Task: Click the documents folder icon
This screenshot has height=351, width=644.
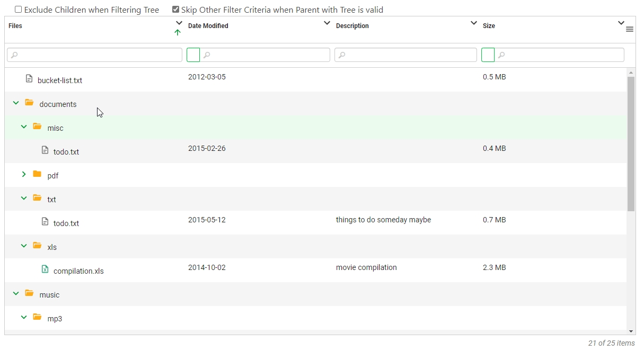Action: (x=29, y=103)
